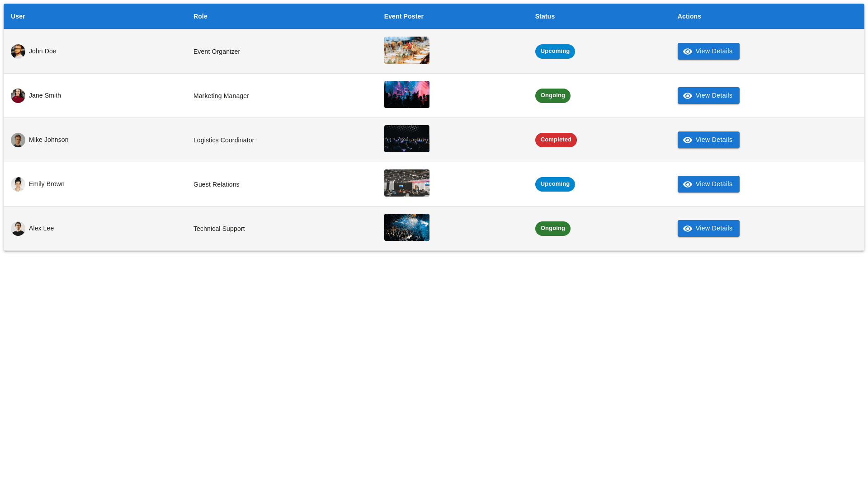Click eye icon in Alex Lee's row
The image size is (868, 488).
687,229
